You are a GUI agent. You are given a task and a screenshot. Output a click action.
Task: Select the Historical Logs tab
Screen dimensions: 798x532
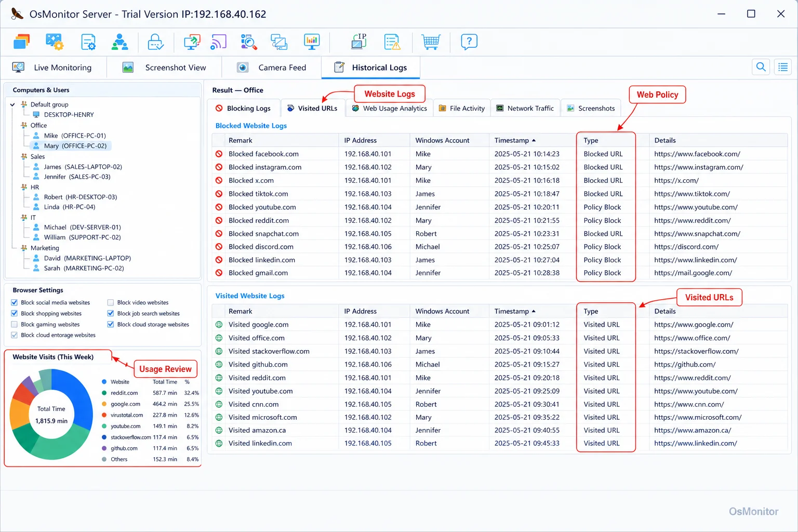coord(370,68)
